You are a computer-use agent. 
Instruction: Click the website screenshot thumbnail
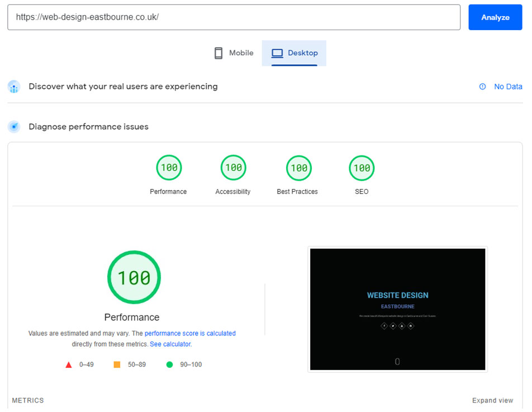[397, 309]
